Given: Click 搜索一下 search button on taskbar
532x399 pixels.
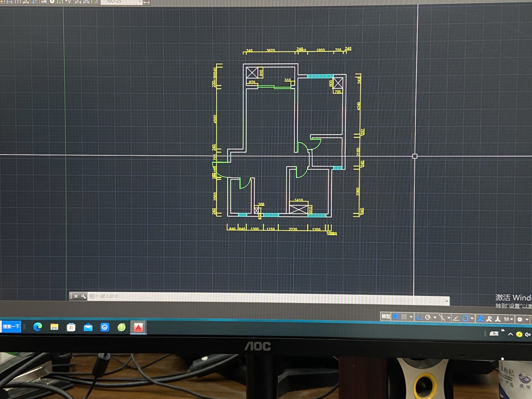Looking at the screenshot, I should pos(11,326).
